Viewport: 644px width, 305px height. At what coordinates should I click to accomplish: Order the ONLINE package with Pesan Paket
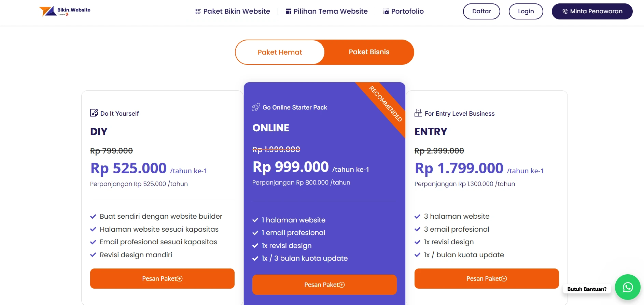[x=324, y=285]
